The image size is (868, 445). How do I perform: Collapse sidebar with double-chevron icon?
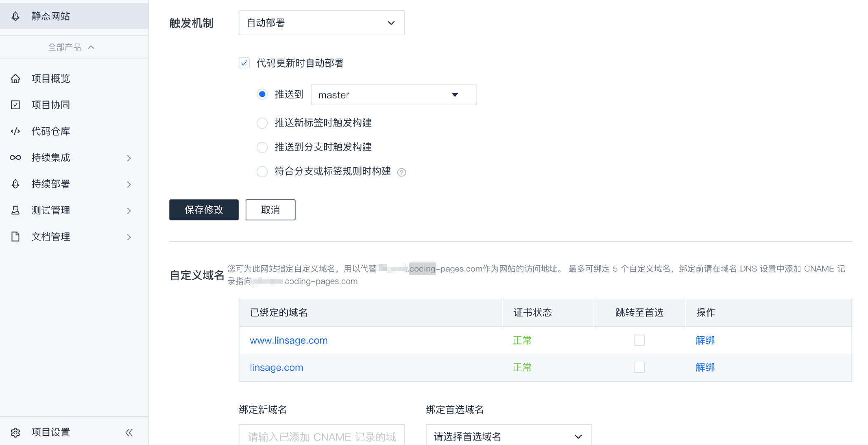pyautogui.click(x=129, y=432)
